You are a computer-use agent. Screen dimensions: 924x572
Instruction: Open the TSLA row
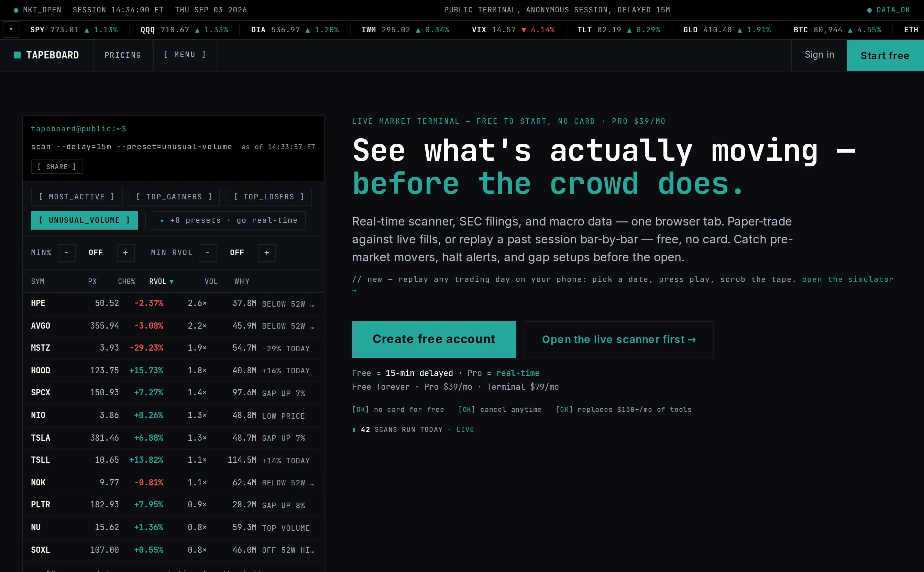(x=173, y=438)
